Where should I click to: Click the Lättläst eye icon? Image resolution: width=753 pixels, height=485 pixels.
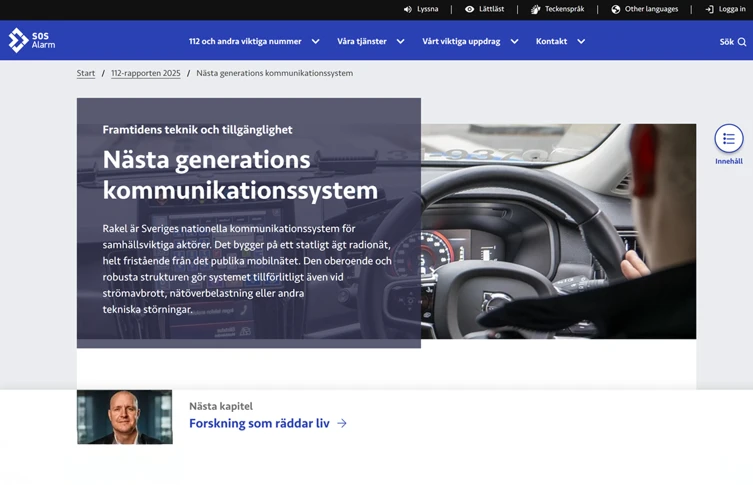click(470, 9)
